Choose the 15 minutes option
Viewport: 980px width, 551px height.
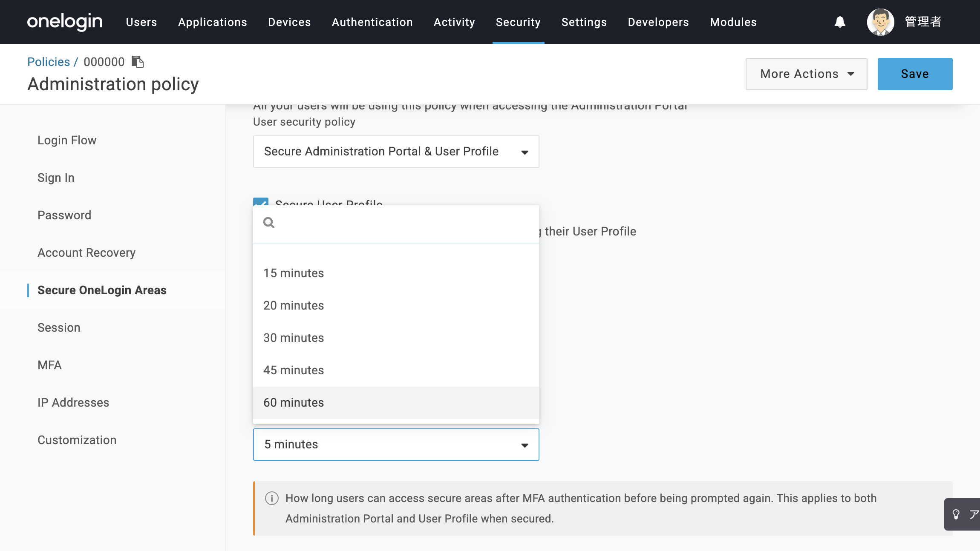point(396,273)
